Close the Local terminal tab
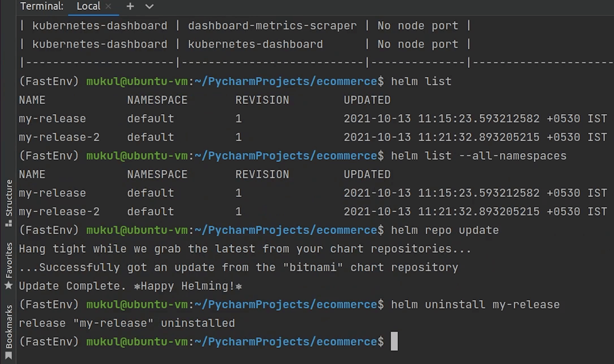Image resolution: width=614 pixels, height=364 pixels. point(108,6)
